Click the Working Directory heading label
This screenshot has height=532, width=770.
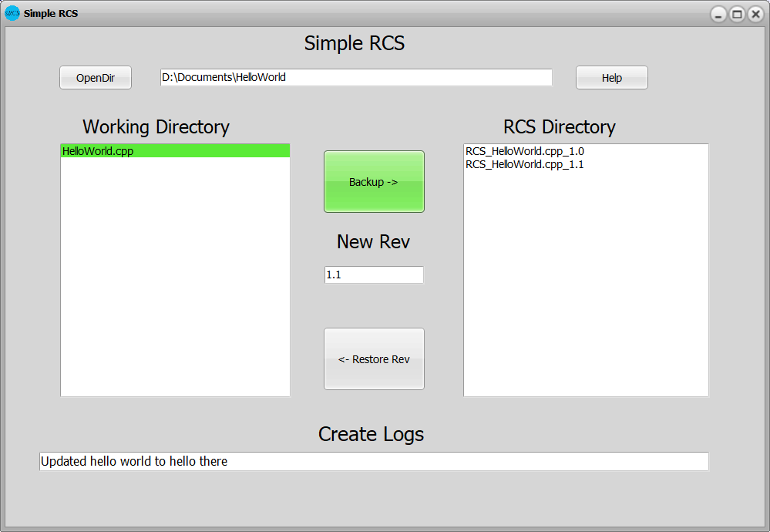(156, 126)
